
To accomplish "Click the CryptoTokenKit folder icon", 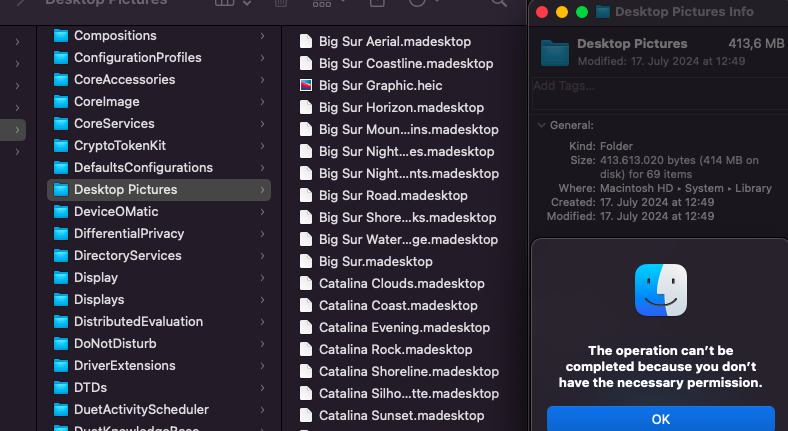I will [x=61, y=146].
